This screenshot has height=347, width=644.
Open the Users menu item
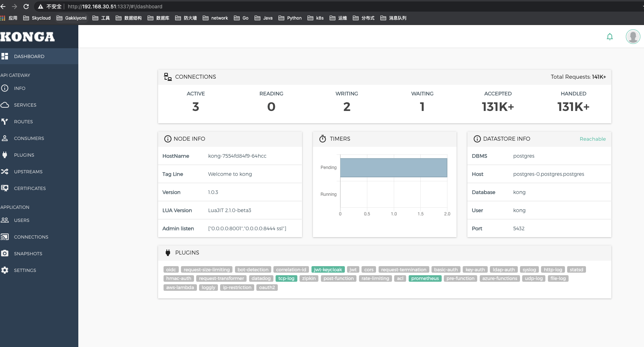21,220
